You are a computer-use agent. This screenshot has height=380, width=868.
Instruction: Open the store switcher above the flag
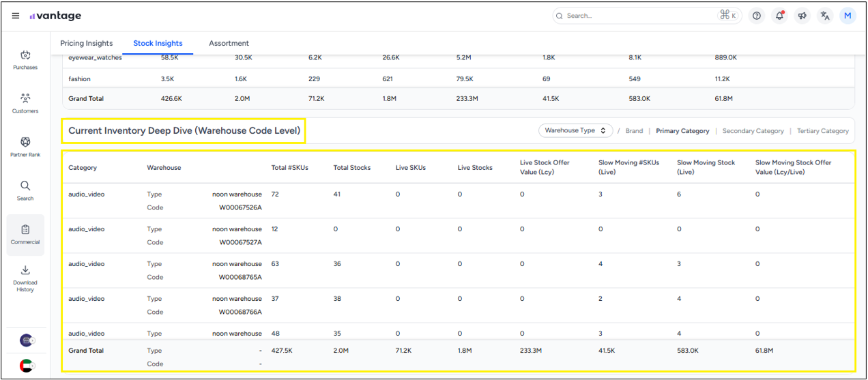click(26, 340)
